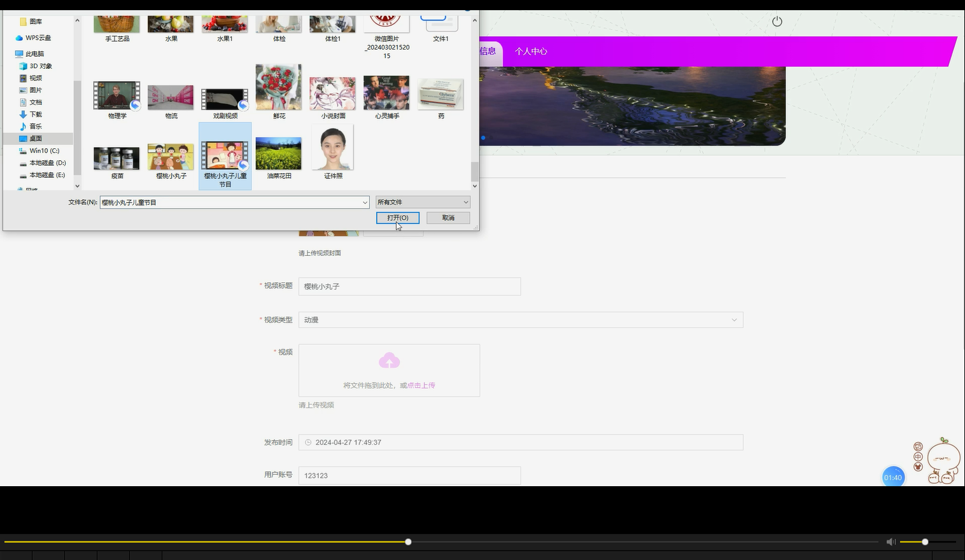
Task: Click the 用户账号 input field
Action: (x=409, y=475)
